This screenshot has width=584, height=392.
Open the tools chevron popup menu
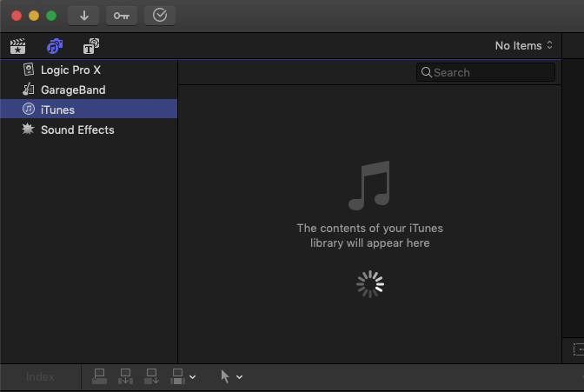[240, 377]
